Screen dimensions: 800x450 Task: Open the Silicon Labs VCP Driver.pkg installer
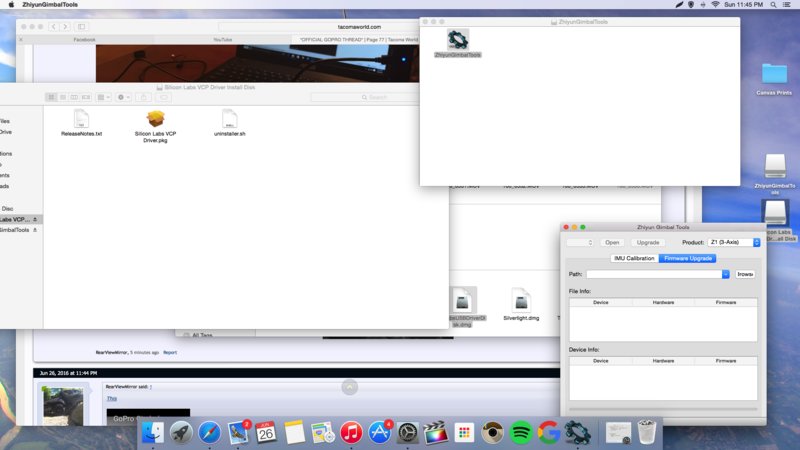point(156,119)
